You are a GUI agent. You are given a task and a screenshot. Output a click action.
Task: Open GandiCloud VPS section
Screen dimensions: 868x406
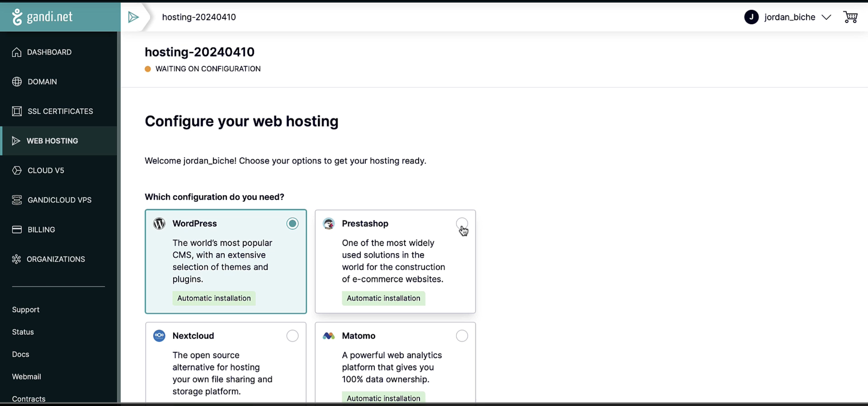(59, 200)
